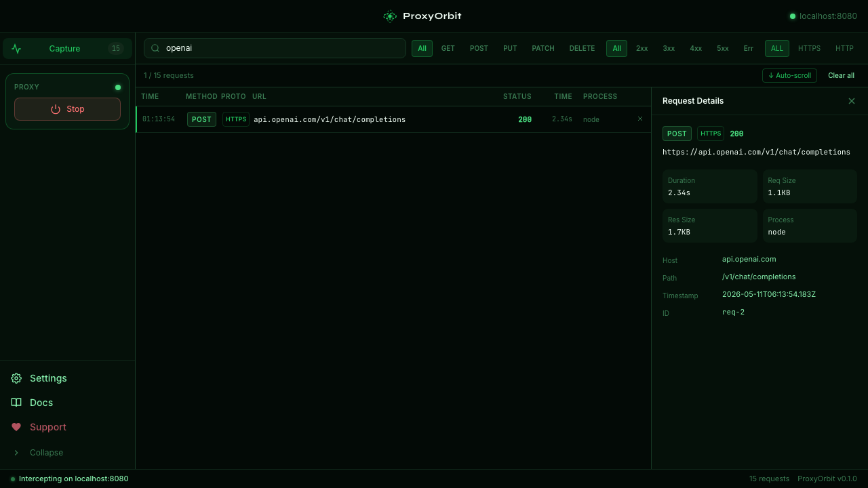Filter by 4xx status codes

point(696,48)
